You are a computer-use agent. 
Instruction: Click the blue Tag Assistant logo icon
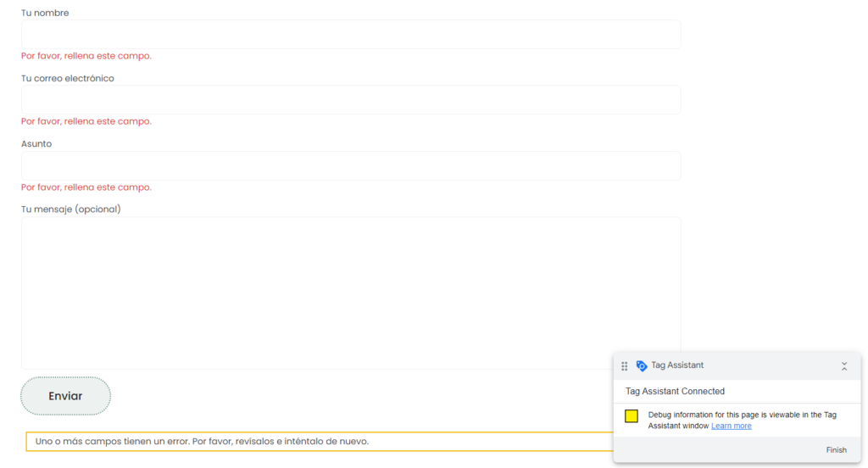click(642, 365)
